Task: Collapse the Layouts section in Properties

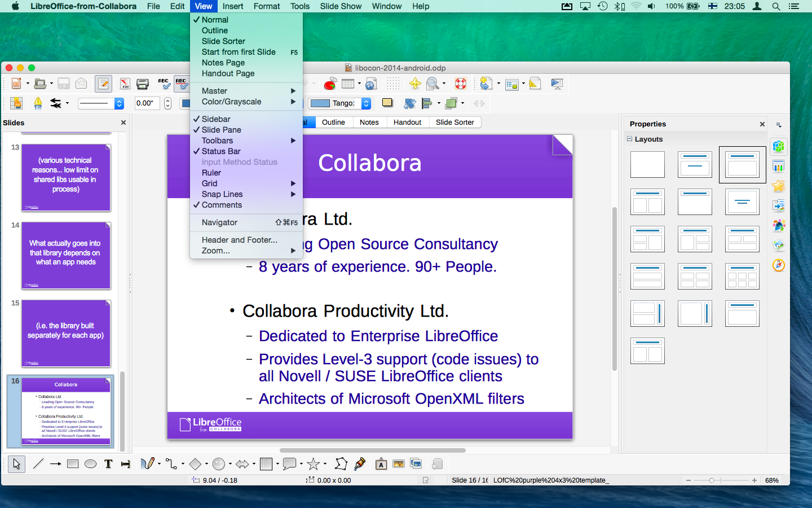Action: pyautogui.click(x=630, y=139)
